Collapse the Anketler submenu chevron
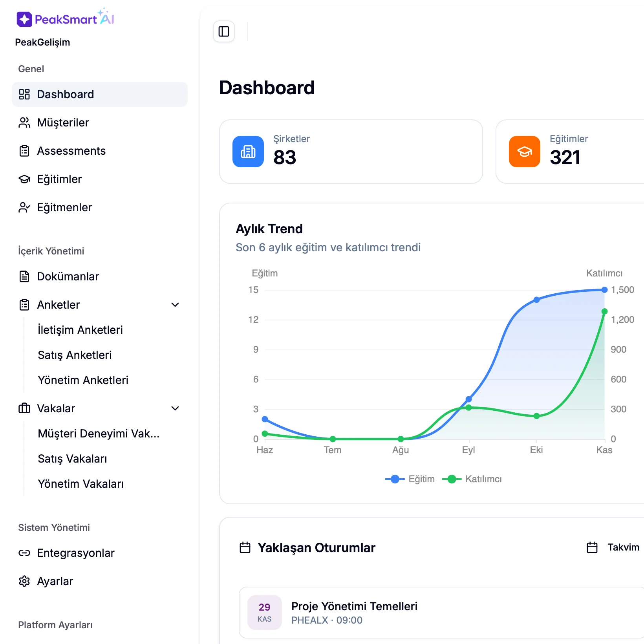644x644 pixels. pos(175,305)
